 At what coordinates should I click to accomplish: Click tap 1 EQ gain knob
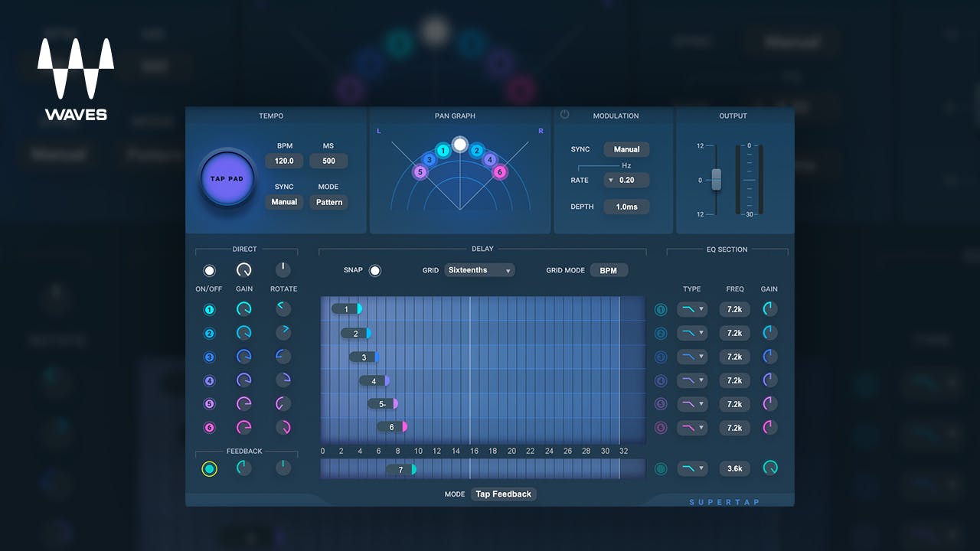pos(770,309)
